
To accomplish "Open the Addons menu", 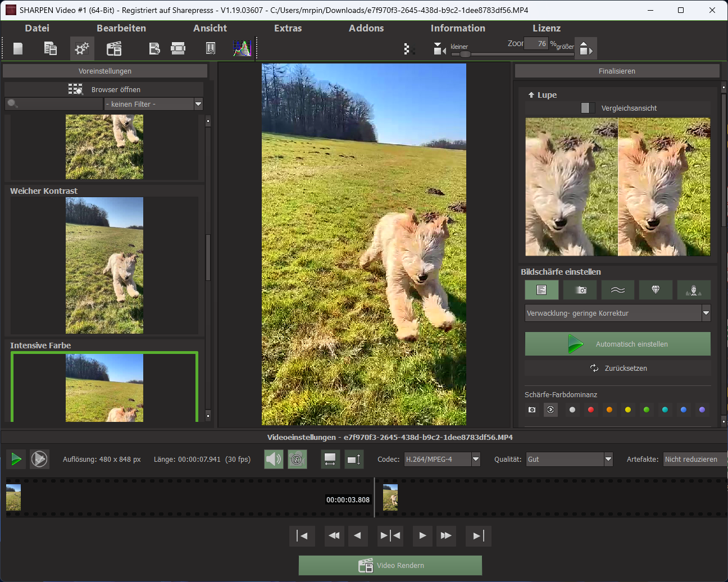I will tap(366, 28).
